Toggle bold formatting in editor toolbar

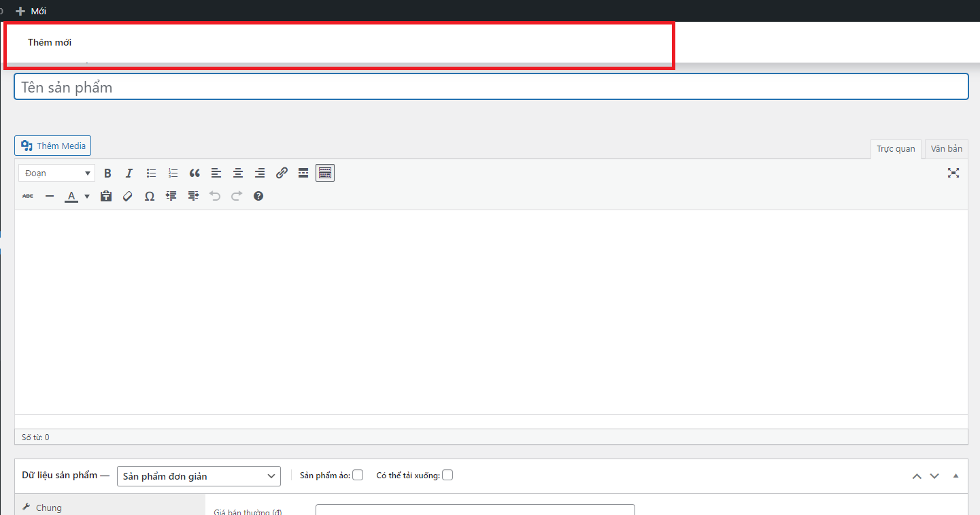point(107,173)
